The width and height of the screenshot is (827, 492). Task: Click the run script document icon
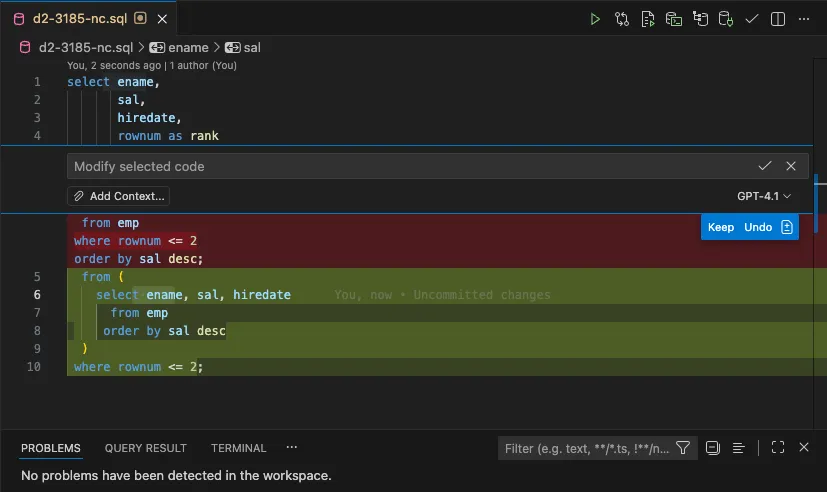point(648,19)
